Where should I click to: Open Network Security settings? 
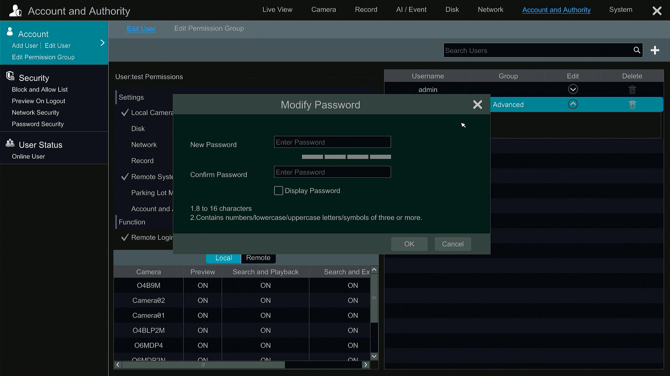point(35,113)
